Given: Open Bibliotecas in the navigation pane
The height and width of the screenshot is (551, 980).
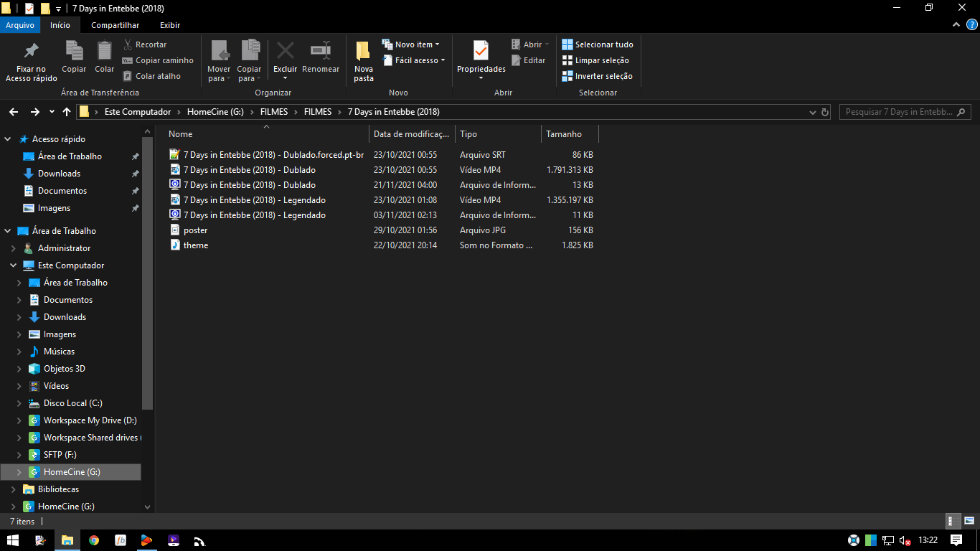Looking at the screenshot, I should point(59,489).
